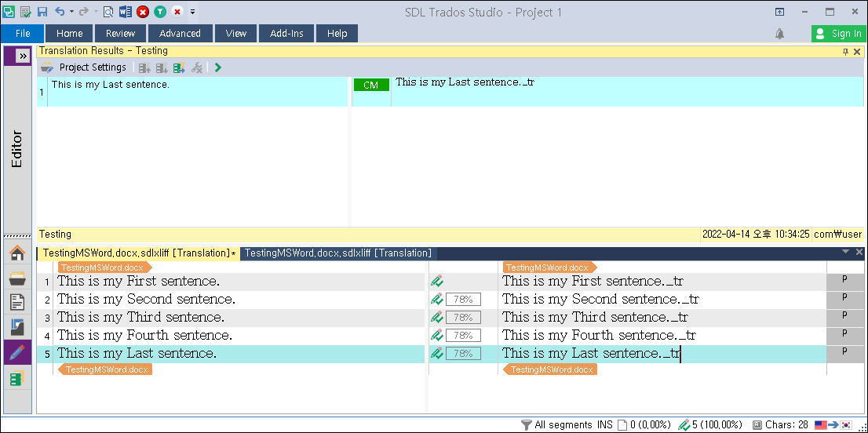Click source segment 'This is my Second sentence.'
This screenshot has width=868, height=433.
click(x=147, y=299)
